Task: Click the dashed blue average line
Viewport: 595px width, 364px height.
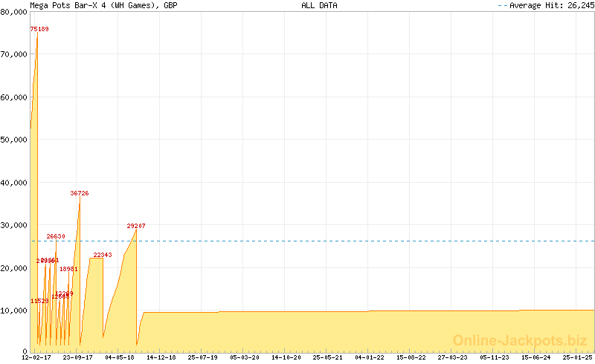Action: click(x=335, y=241)
